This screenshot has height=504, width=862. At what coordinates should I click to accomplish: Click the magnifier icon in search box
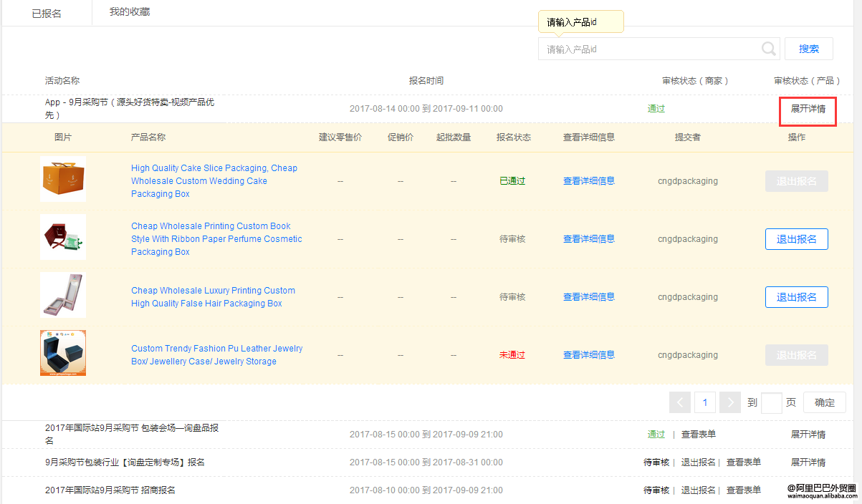[768, 49]
